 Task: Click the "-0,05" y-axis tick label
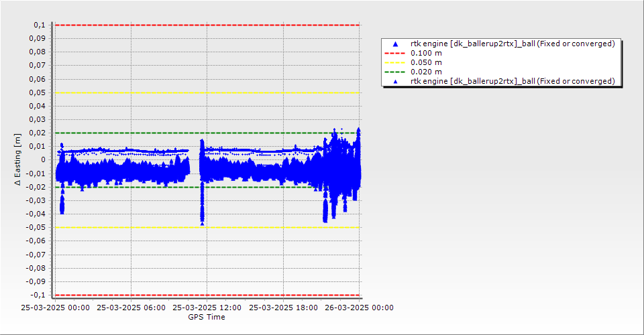(36, 228)
